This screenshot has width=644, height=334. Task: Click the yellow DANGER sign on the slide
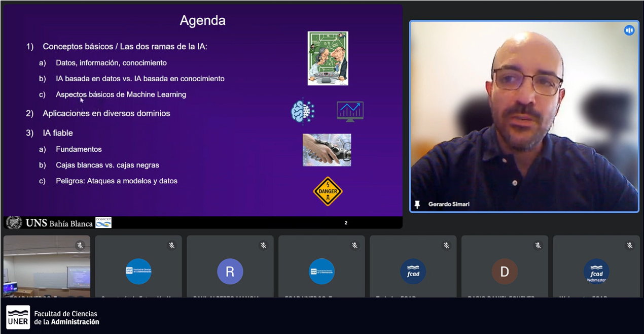(328, 191)
